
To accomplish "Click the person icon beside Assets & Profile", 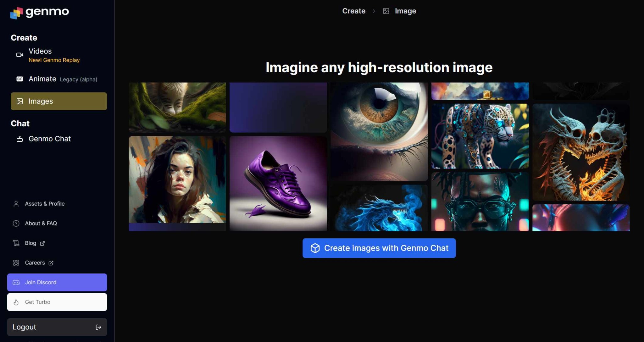I will pyautogui.click(x=16, y=203).
